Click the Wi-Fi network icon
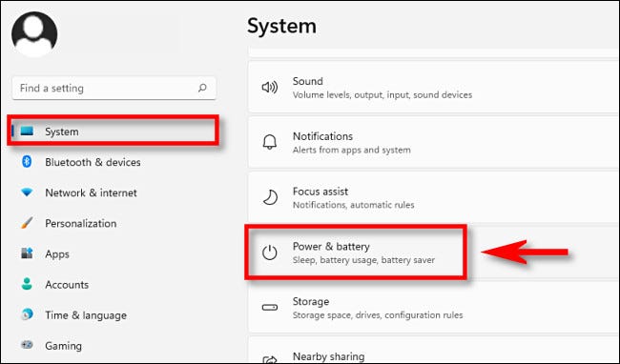This screenshot has height=364, width=620. (27, 192)
